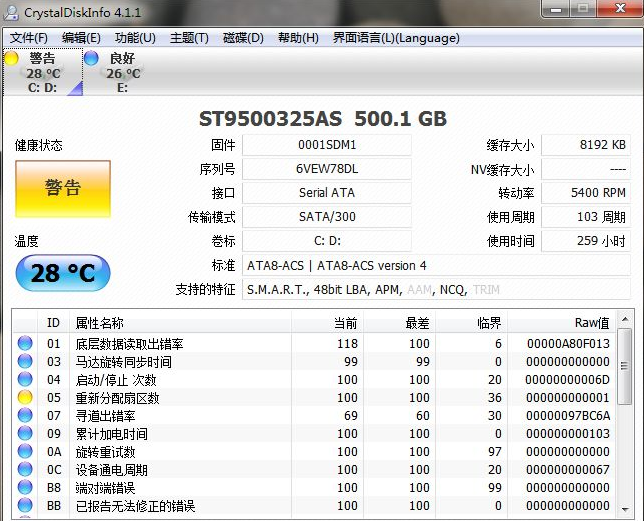Click the serial number field 6VEW78DL
Screen dimensions: 644x521
tap(327, 169)
